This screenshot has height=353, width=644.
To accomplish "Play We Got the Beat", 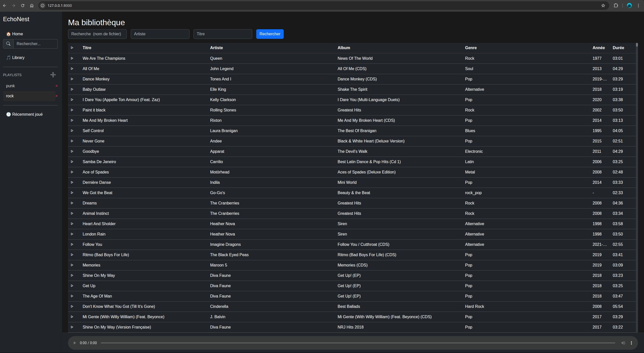I will pos(72,193).
